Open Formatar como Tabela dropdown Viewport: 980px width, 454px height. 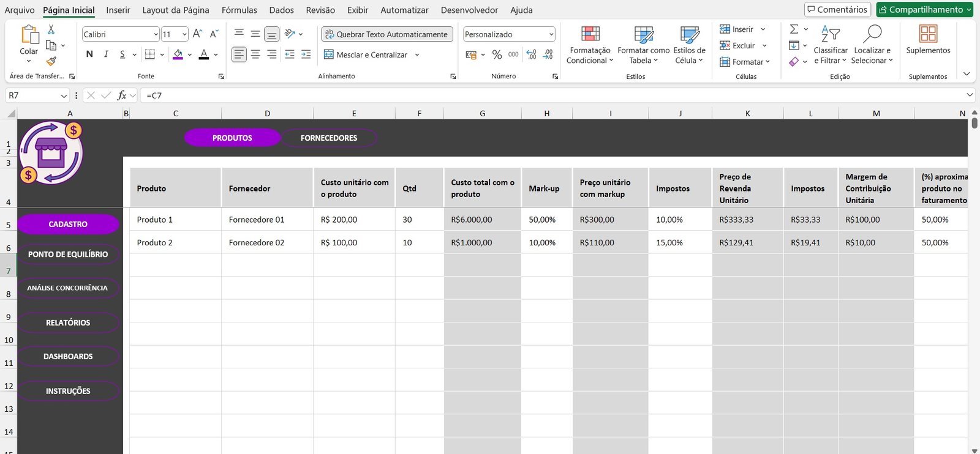pyautogui.click(x=643, y=44)
